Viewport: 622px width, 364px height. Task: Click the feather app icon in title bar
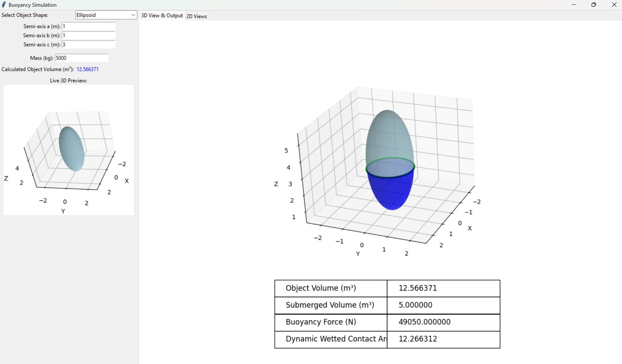coord(4,5)
